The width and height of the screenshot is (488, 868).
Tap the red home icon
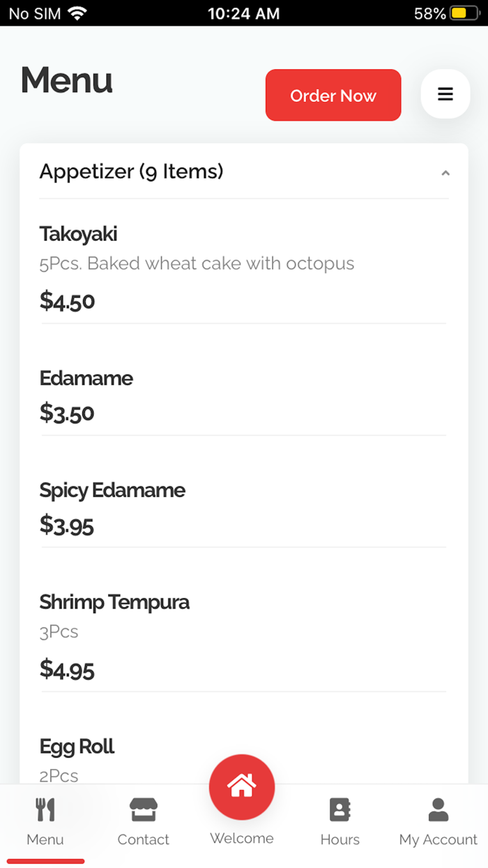tap(242, 786)
